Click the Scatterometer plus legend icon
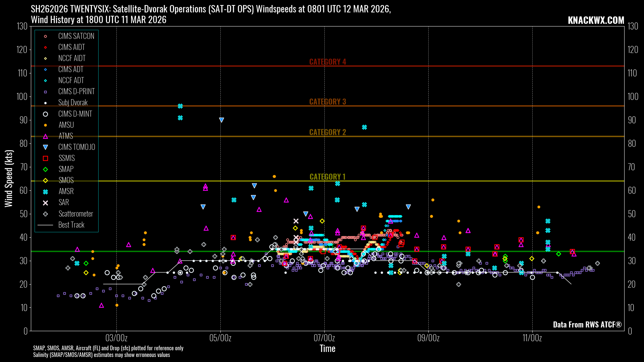Image resolution: width=644 pixels, height=362 pixels. click(46, 214)
